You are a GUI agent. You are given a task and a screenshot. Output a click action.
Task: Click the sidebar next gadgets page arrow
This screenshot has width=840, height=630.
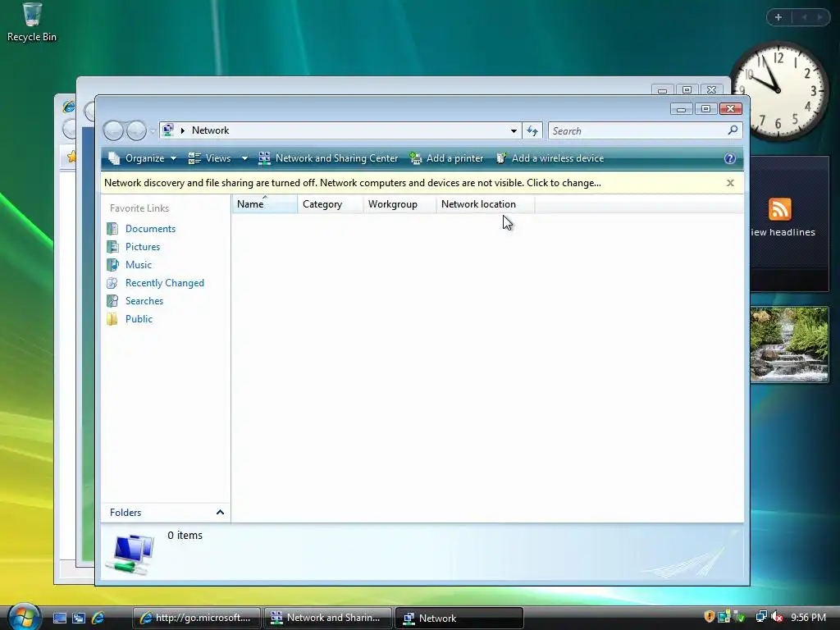pos(819,17)
